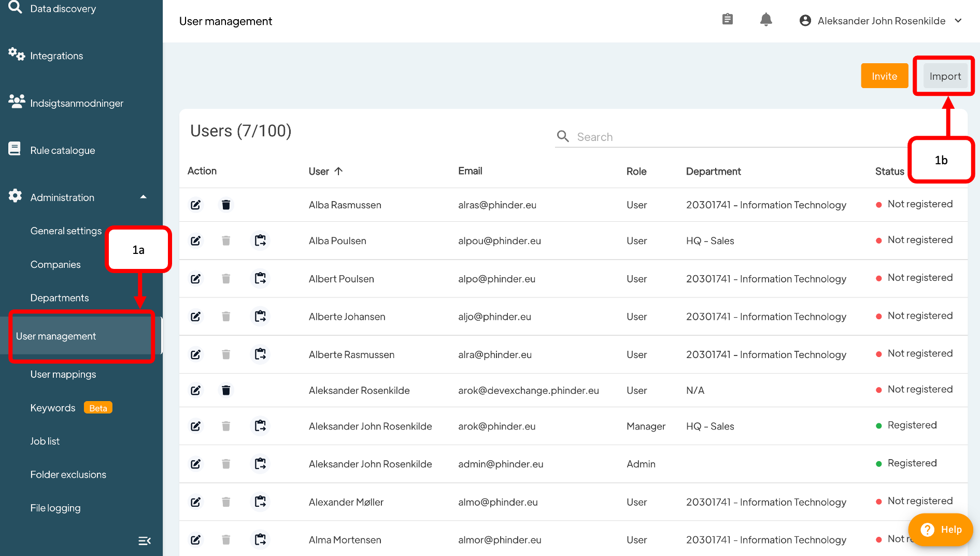Open the clipboard icon in top bar
The height and width of the screenshot is (556, 980).
point(727,20)
